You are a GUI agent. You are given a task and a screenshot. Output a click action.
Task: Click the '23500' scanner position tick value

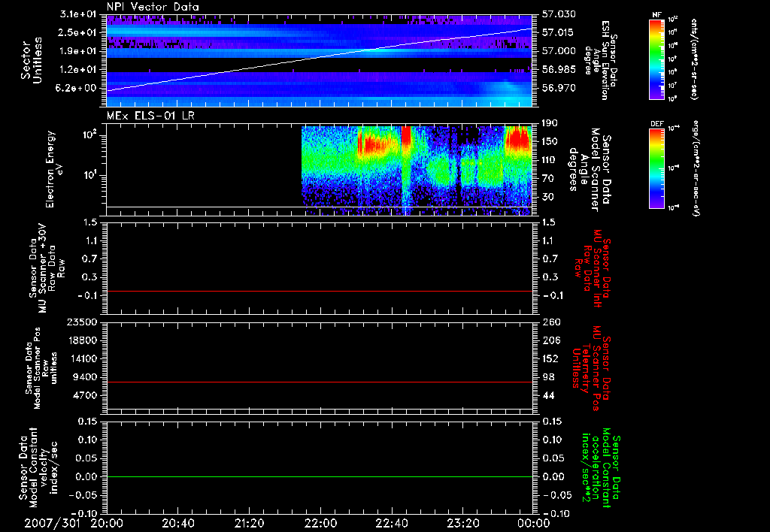click(x=81, y=322)
